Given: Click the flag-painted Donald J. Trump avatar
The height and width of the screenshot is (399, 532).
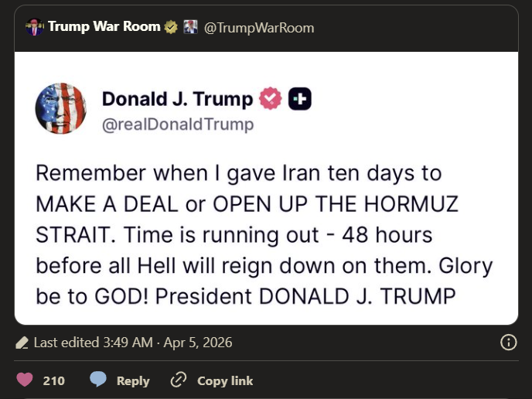Looking at the screenshot, I should tap(61, 108).
